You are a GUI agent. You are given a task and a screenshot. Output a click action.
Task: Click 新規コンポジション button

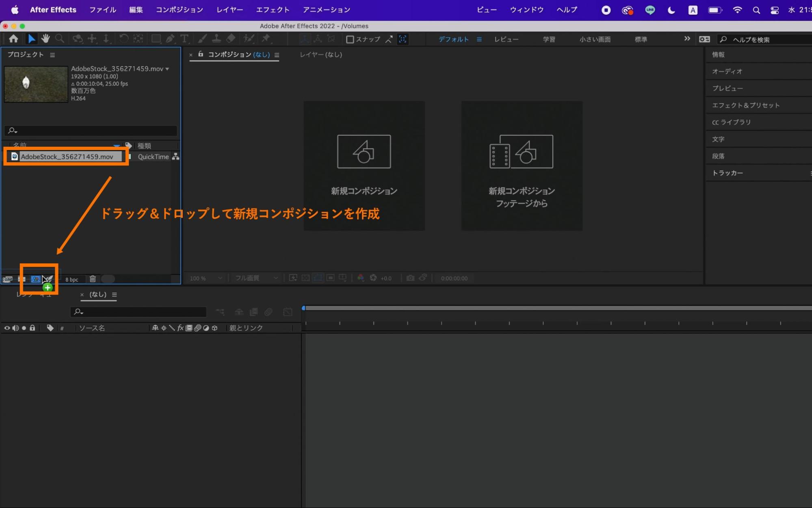coord(364,165)
